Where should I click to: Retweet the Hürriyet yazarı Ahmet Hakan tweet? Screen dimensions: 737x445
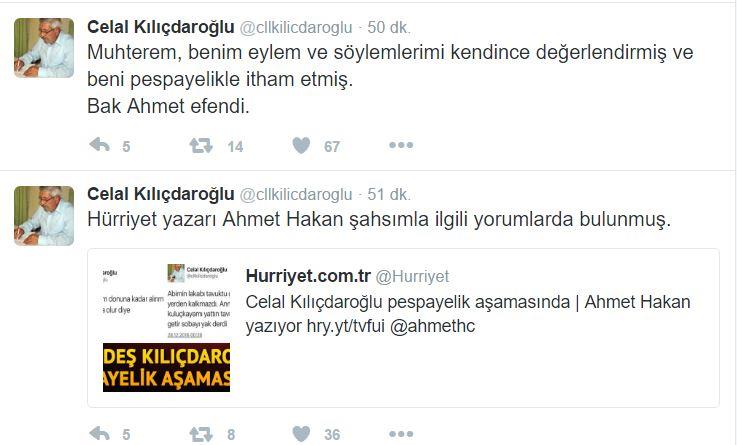[201, 434]
